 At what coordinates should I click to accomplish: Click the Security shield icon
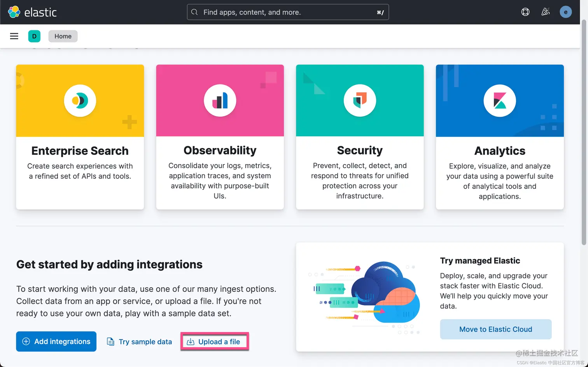(x=360, y=101)
